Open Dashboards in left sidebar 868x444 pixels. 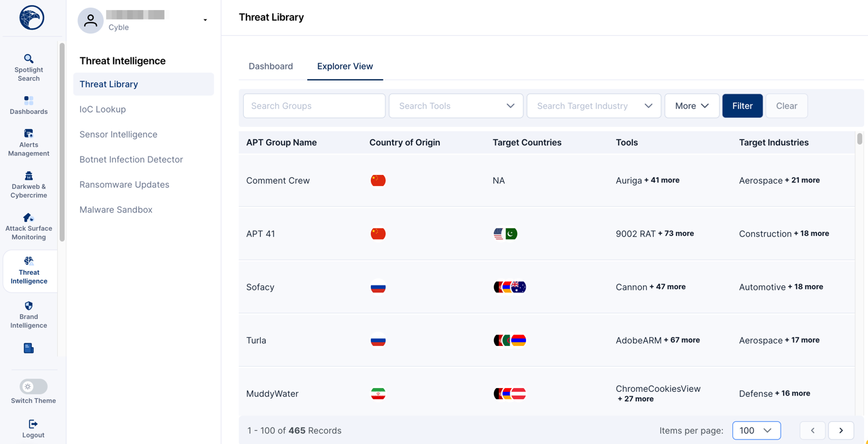(x=29, y=106)
